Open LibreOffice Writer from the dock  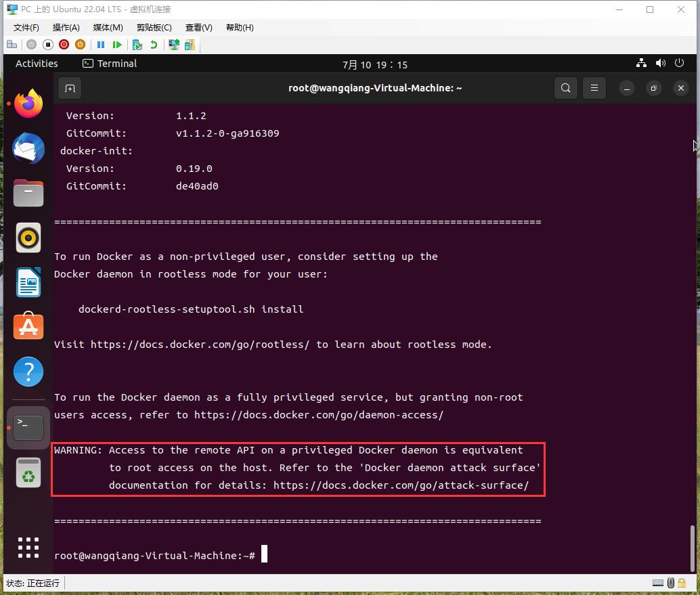[28, 282]
